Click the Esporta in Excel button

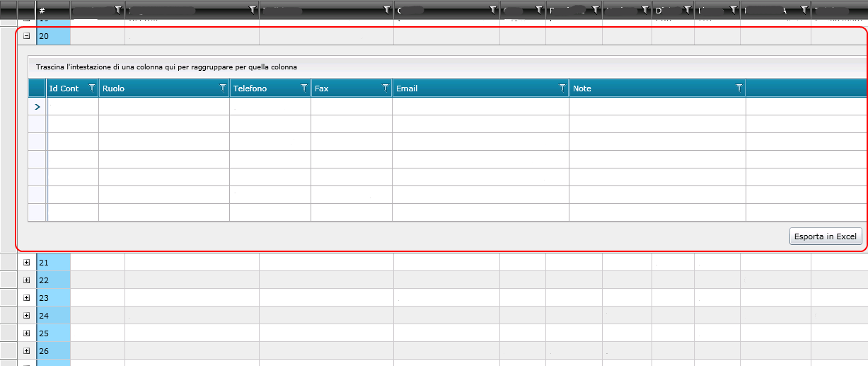[826, 236]
